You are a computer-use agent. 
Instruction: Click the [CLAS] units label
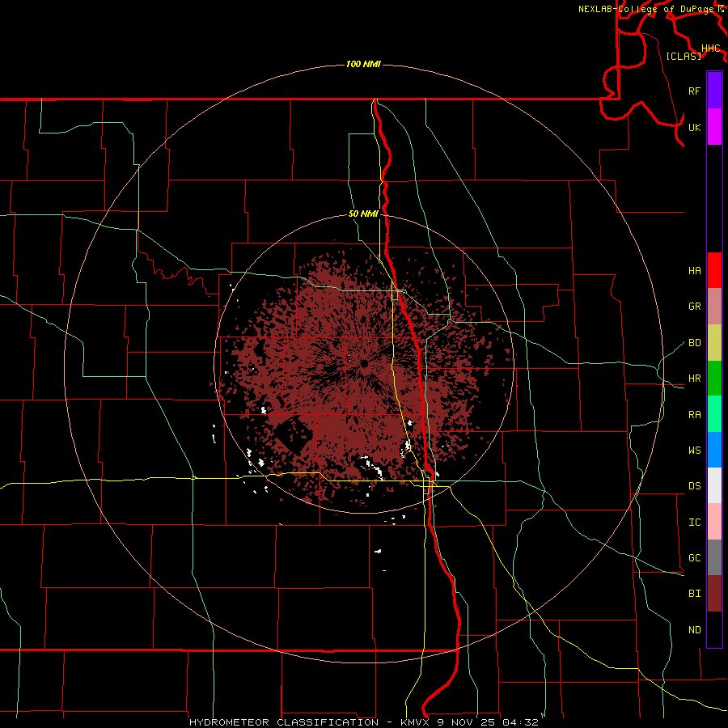pos(684,56)
